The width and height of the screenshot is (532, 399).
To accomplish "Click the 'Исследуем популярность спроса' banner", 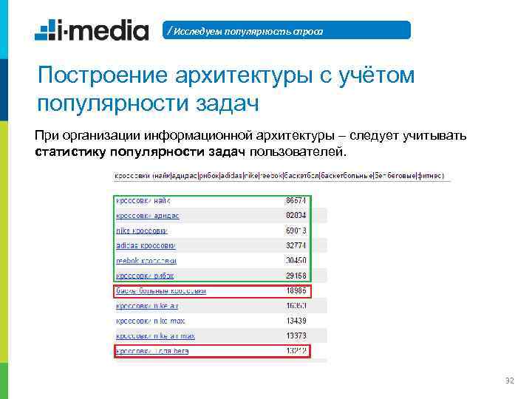I will click(x=287, y=30).
